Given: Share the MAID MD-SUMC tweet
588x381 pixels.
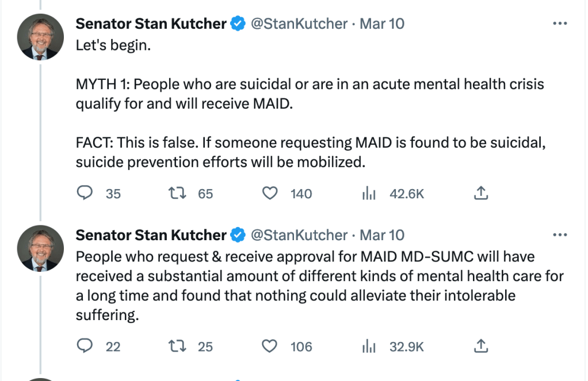Looking at the screenshot, I should 480,347.
